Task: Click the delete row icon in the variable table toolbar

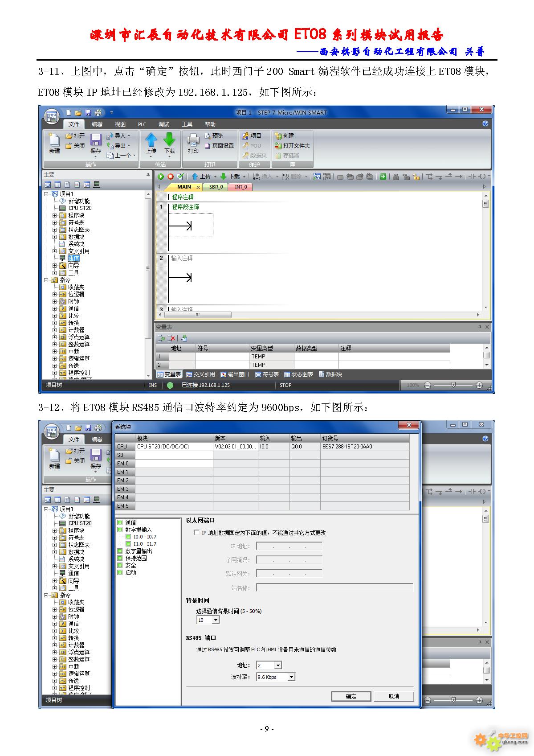Action: click(x=171, y=338)
